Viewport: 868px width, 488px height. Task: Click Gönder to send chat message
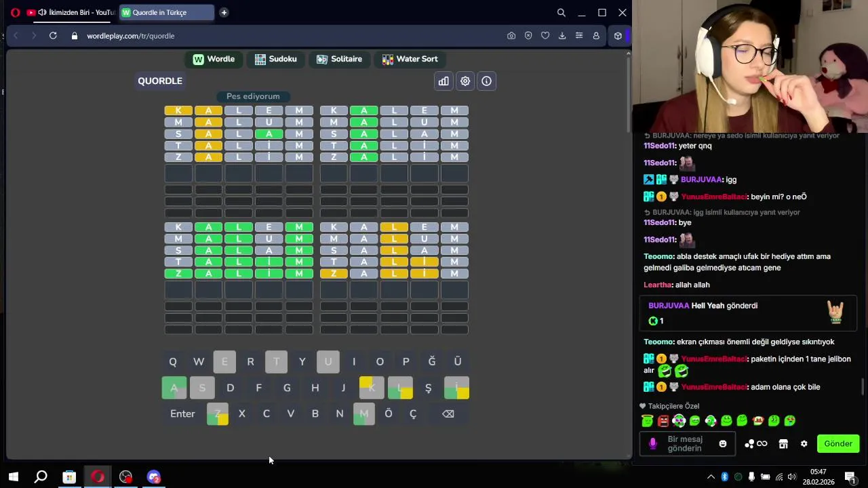coord(838,444)
